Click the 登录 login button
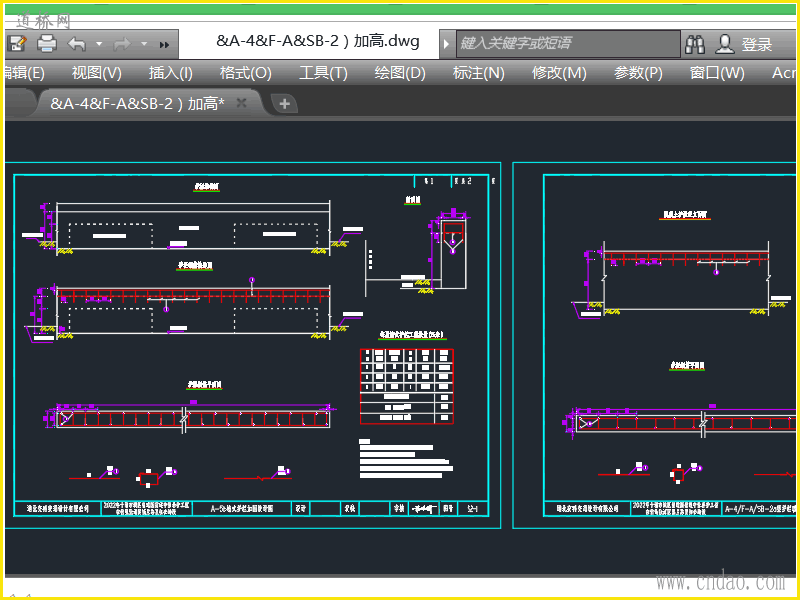 [x=757, y=44]
